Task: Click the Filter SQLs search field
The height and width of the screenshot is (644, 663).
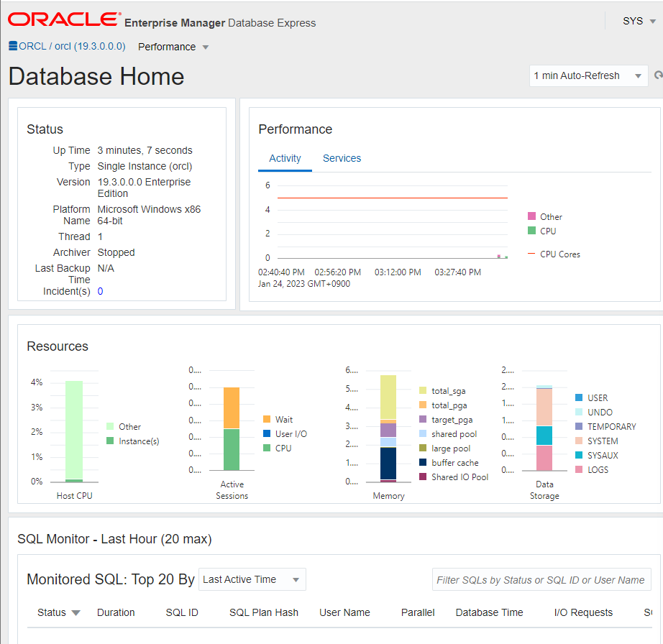Action: pos(541,579)
